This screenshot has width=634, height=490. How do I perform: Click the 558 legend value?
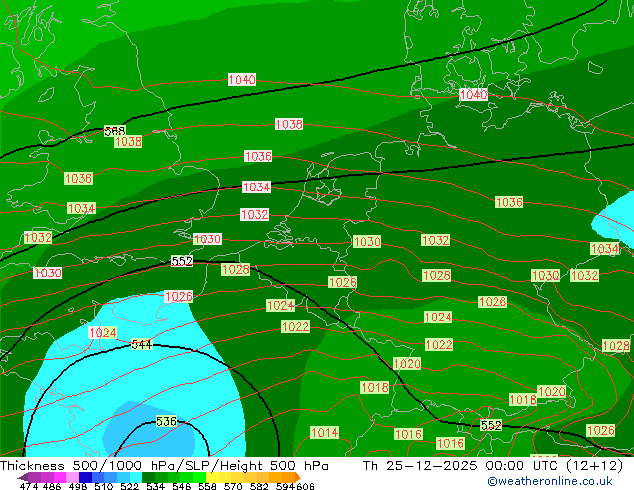[207, 486]
